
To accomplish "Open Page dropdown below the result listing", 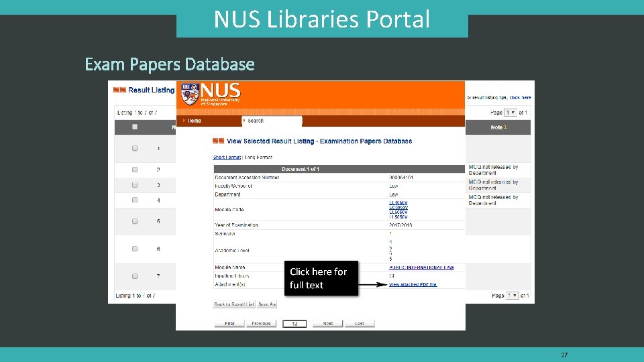I will [512, 296].
